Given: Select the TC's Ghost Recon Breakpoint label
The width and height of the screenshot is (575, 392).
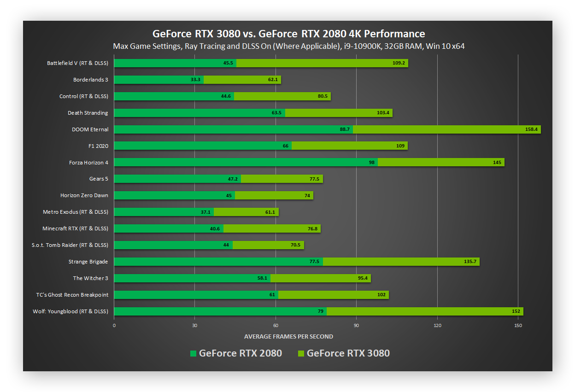Looking at the screenshot, I should pos(72,295).
